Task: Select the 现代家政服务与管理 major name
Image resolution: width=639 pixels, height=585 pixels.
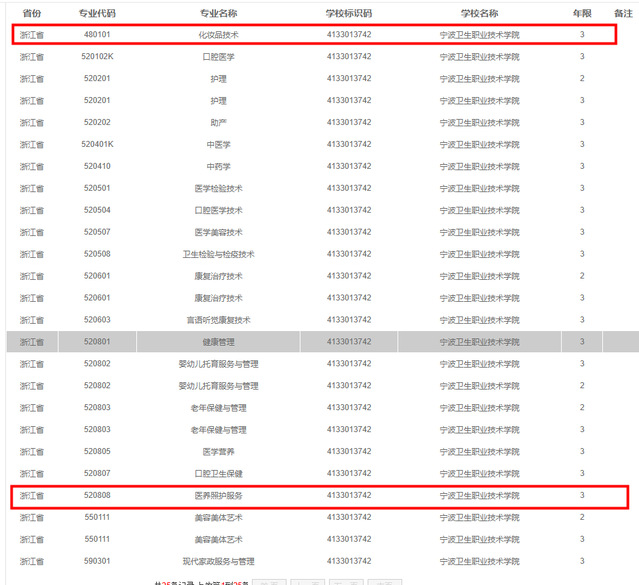Action: (x=218, y=562)
